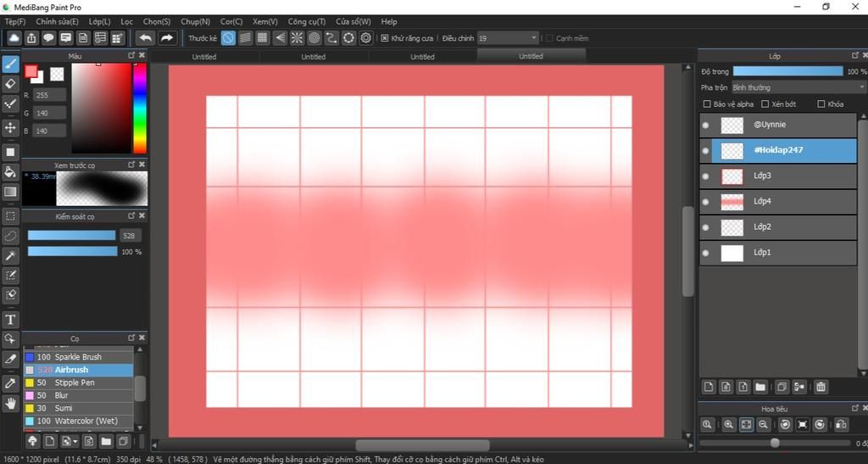
Task: Open the Cửa sổ(W) menu
Action: (353, 21)
